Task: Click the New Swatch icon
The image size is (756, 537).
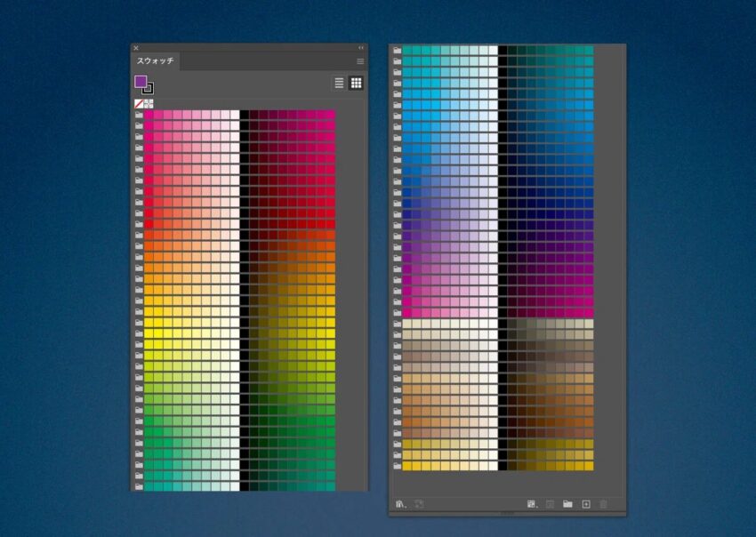Action: pos(585,504)
